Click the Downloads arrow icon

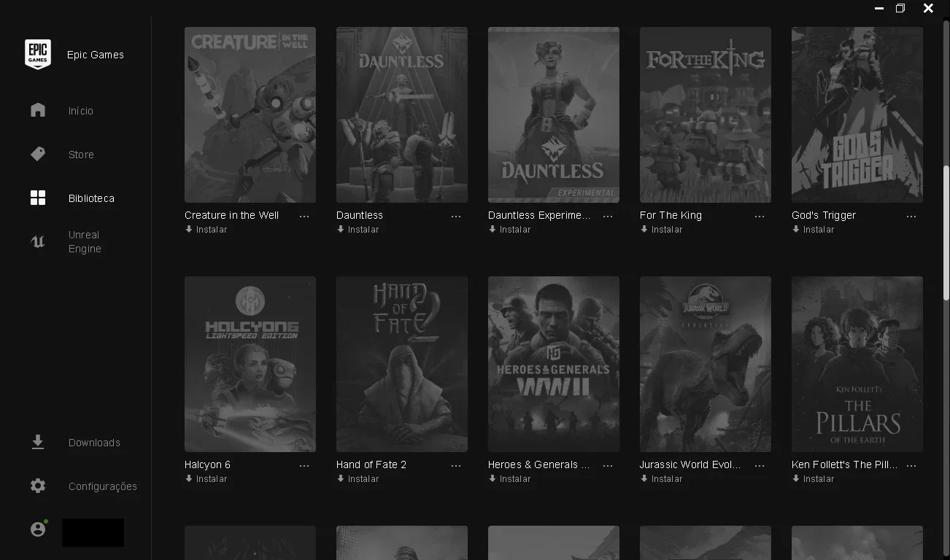coord(38,443)
